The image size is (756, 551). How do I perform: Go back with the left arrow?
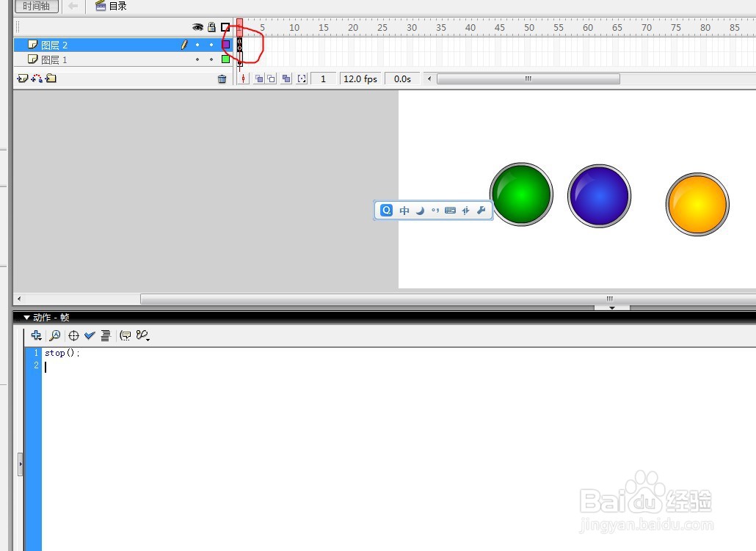73,6
